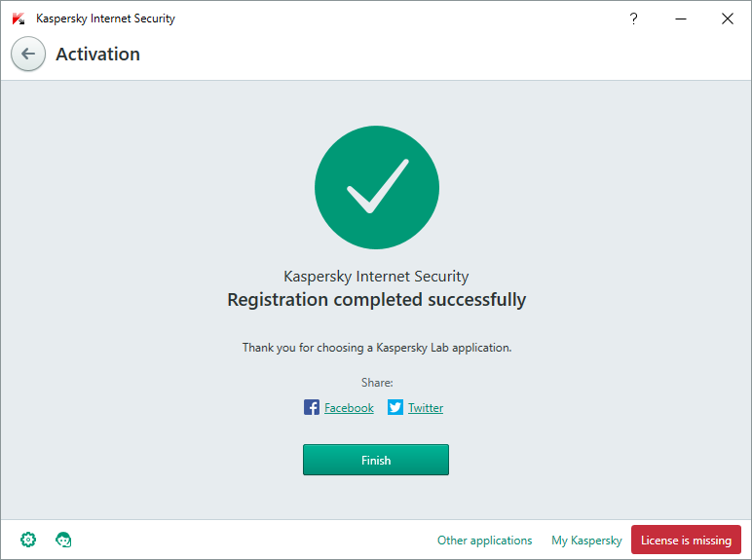Go back using the arrow beside Activation
The image size is (752, 560).
28,54
